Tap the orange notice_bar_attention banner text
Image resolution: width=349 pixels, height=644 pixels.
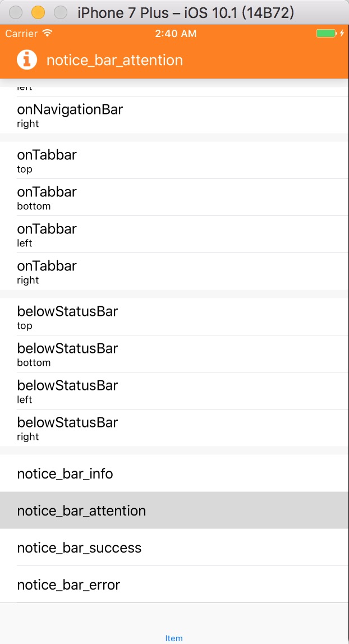click(114, 60)
